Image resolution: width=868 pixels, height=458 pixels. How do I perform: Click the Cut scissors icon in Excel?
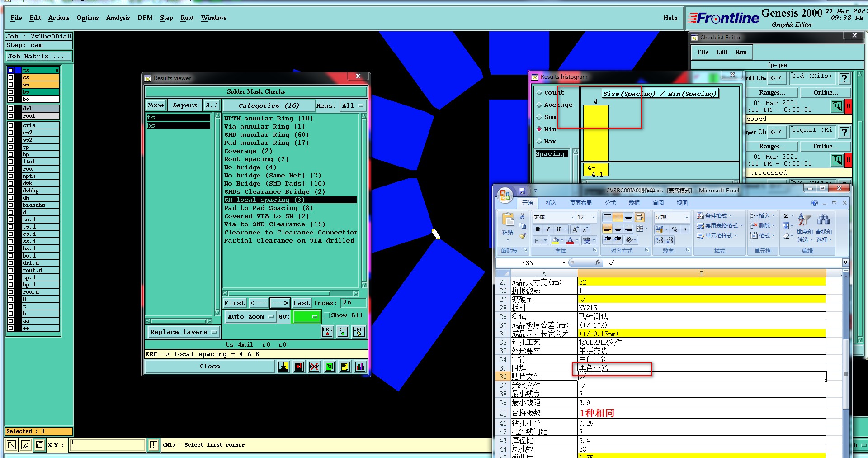pos(523,216)
